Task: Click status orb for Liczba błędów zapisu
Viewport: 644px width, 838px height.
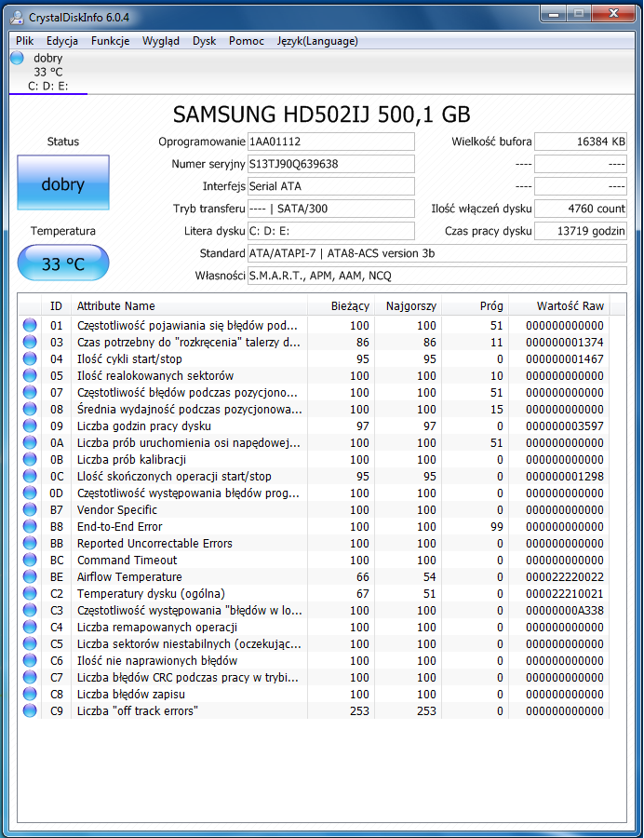Action: coord(30,693)
